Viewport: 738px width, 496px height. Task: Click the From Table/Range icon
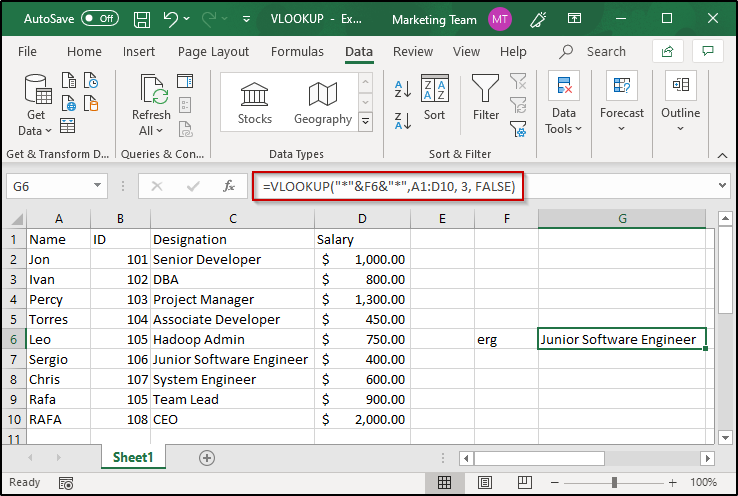[x=67, y=126]
